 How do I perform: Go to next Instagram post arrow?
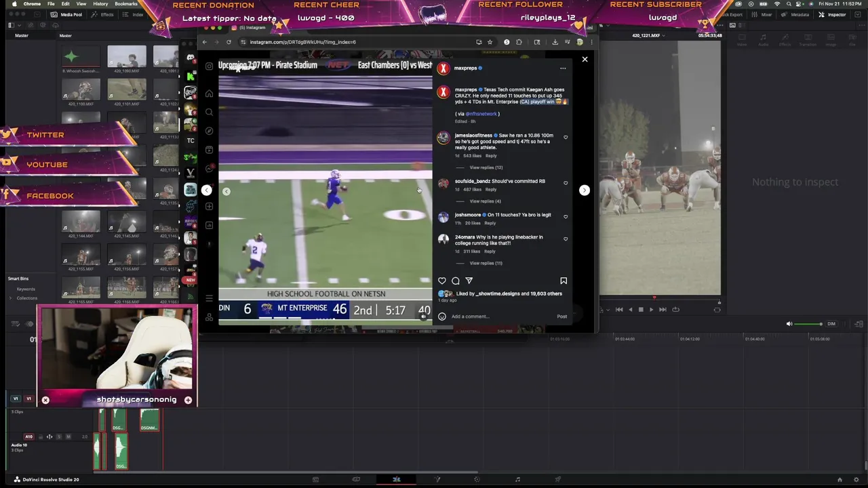point(584,190)
